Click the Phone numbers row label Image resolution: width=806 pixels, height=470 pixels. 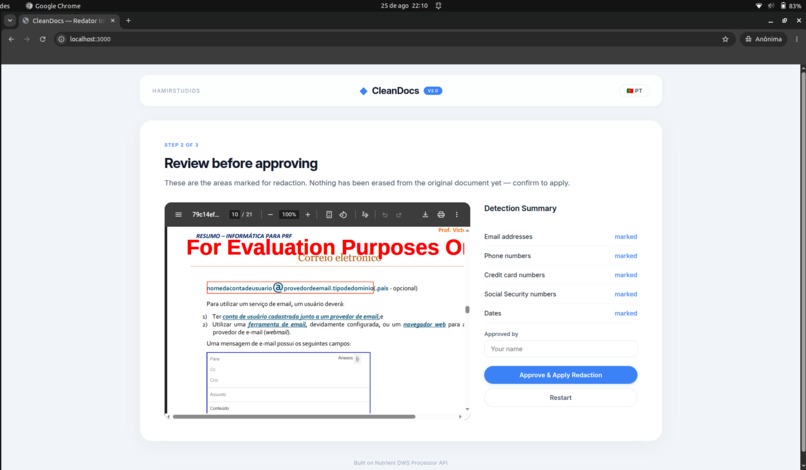click(x=507, y=256)
